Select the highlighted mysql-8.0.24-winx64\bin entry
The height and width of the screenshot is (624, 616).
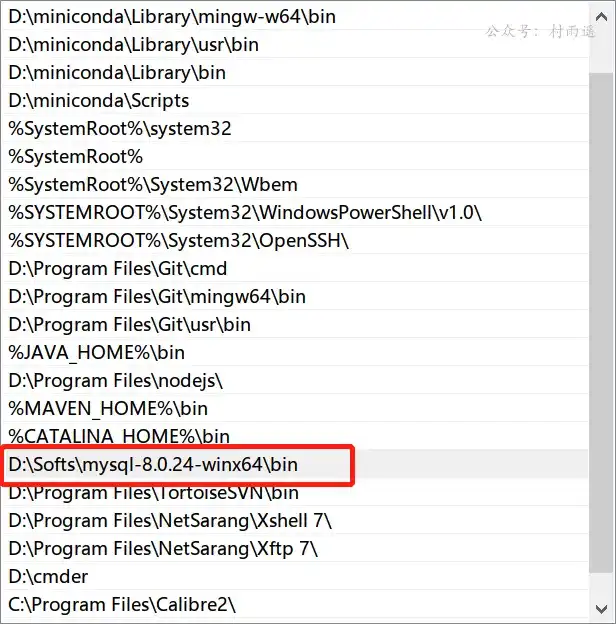tap(296, 464)
